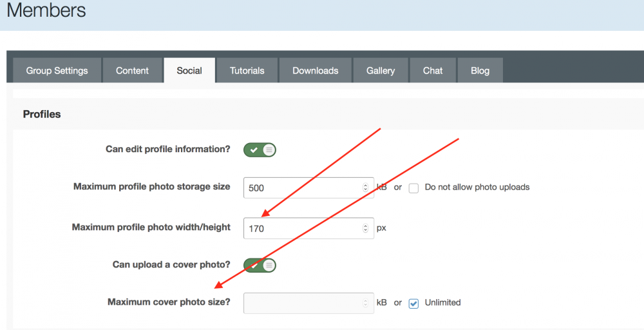This screenshot has width=644, height=330.
Task: Uncheck the Unlimited cover photo size checkbox
Action: 414,303
